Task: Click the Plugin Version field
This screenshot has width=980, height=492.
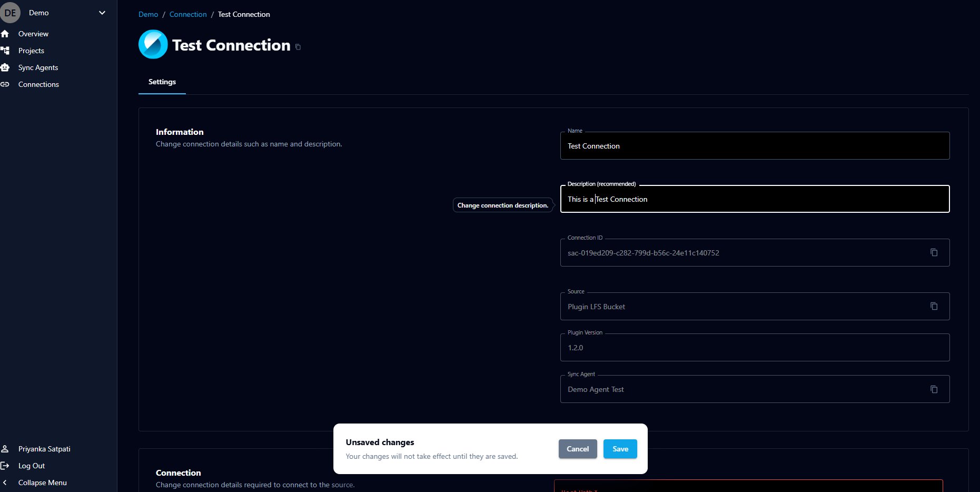Action: coord(755,348)
